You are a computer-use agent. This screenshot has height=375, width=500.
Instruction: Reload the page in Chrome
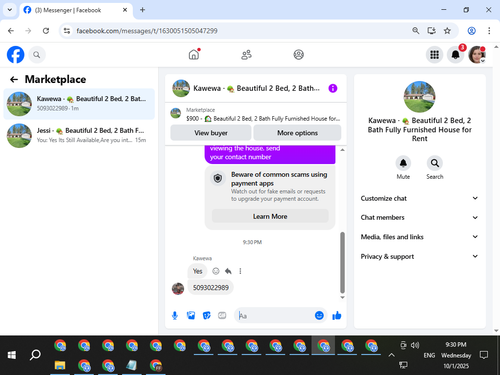tap(46, 31)
